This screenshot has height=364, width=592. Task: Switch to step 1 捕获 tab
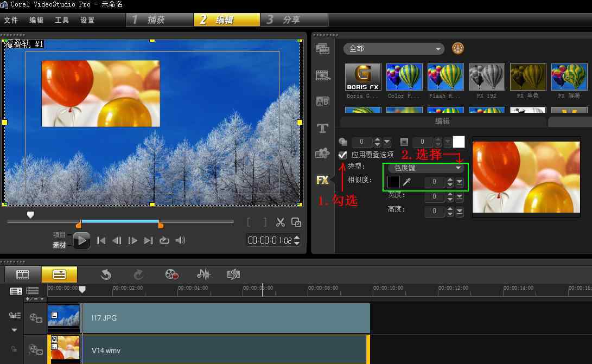pyautogui.click(x=160, y=20)
